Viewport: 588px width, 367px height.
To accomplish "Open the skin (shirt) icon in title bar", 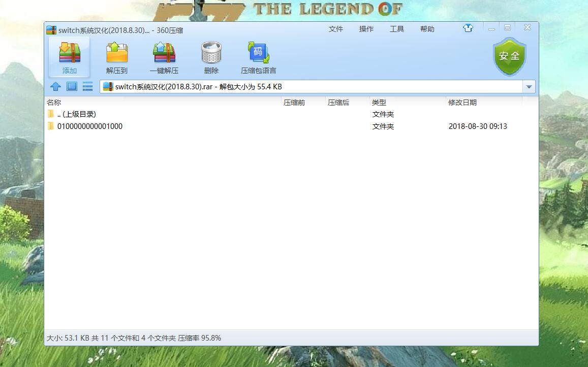I will coord(468,28).
